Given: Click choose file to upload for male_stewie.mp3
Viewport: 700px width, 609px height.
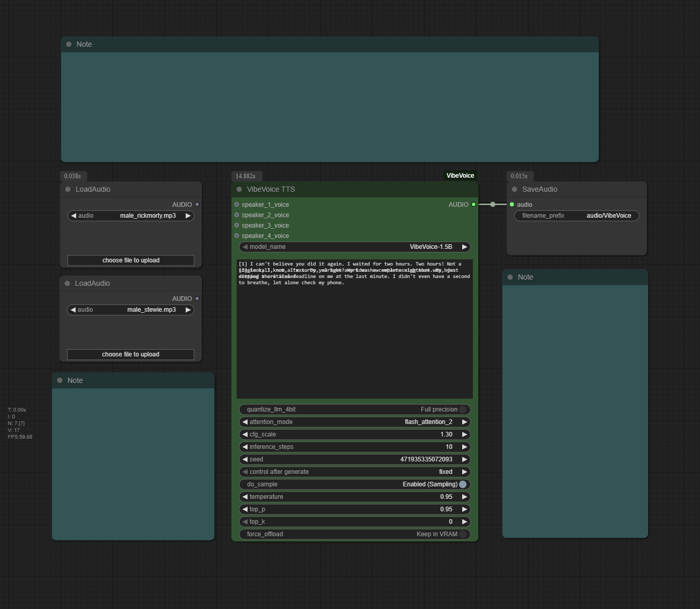Looking at the screenshot, I should click(130, 354).
